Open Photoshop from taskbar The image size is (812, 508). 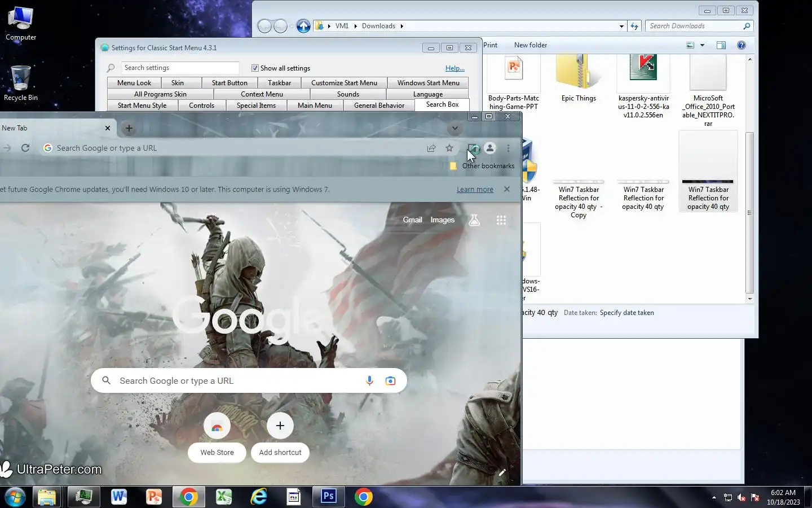coord(329,497)
